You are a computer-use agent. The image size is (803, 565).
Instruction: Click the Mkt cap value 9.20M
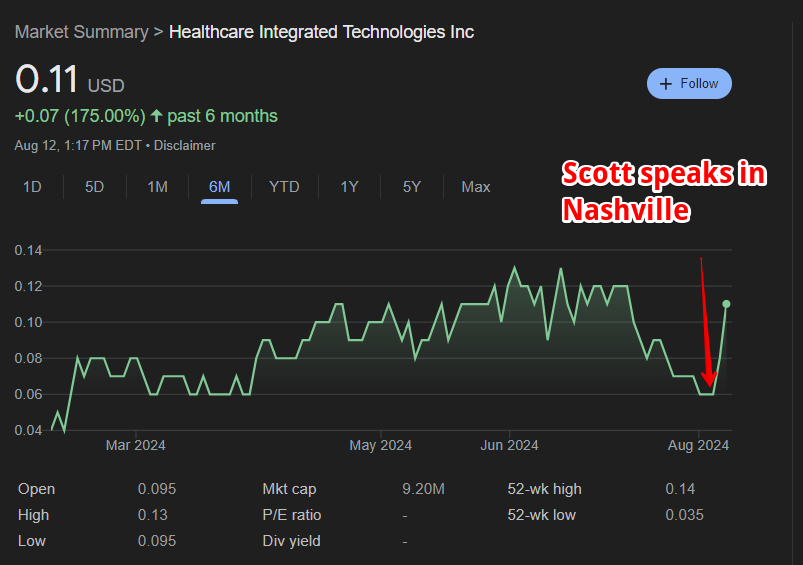[x=424, y=489]
